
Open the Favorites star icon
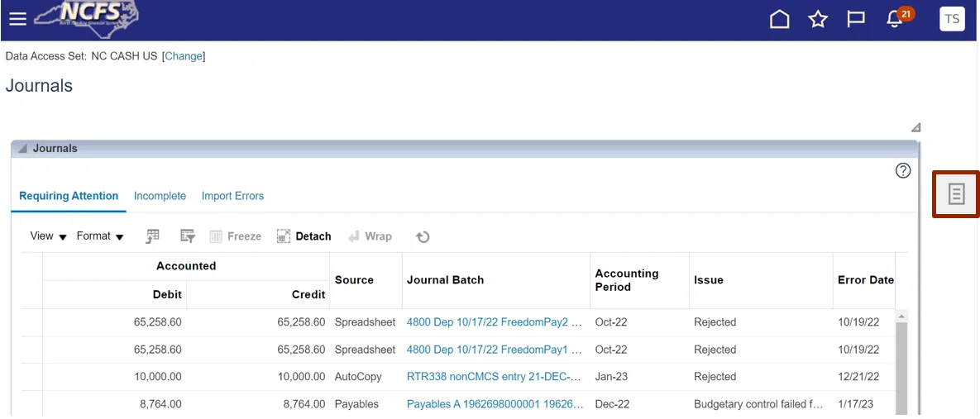[818, 19]
